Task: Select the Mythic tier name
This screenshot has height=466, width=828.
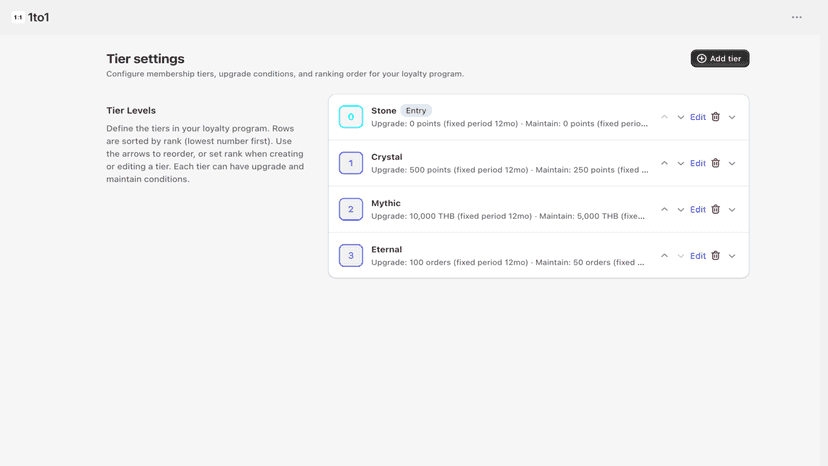Action: click(x=386, y=203)
